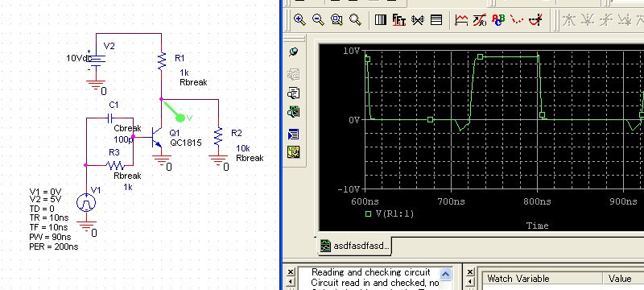
Task: Click the Zoom In magnifier icon
Action: point(299,19)
